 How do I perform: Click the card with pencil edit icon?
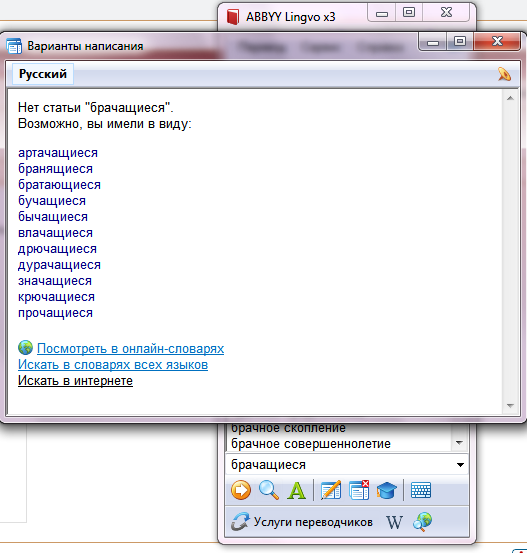pos(331,490)
